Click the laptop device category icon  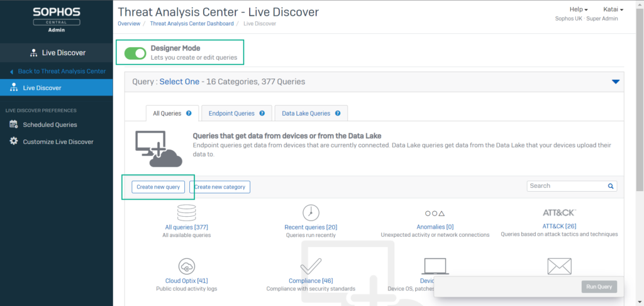(x=435, y=266)
